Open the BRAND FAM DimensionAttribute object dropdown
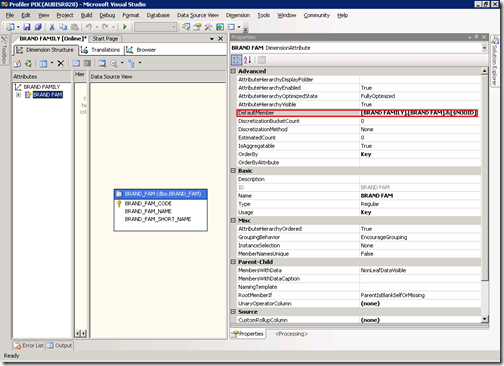504x366 pixels. (x=484, y=48)
